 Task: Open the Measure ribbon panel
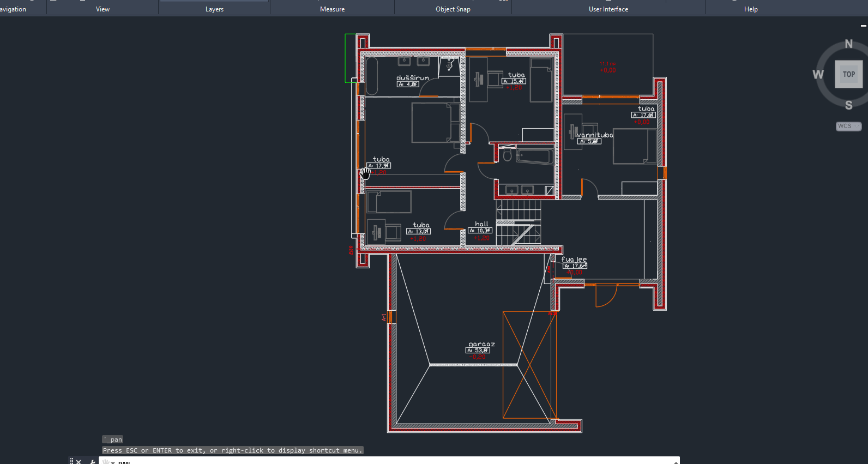pos(332,9)
